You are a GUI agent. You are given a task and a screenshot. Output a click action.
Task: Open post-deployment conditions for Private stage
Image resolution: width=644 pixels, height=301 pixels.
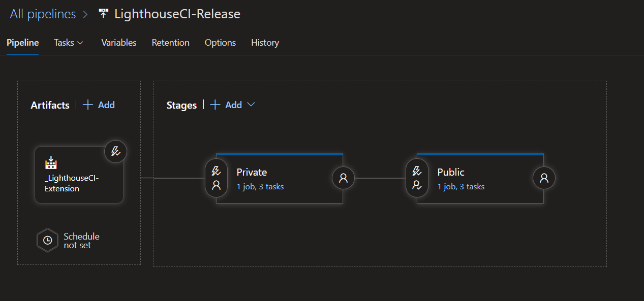[343, 178]
